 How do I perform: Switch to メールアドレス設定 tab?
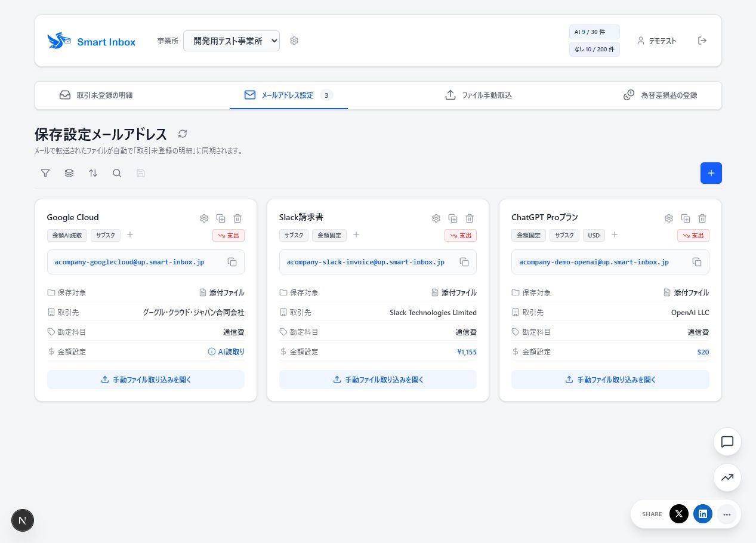(x=289, y=95)
